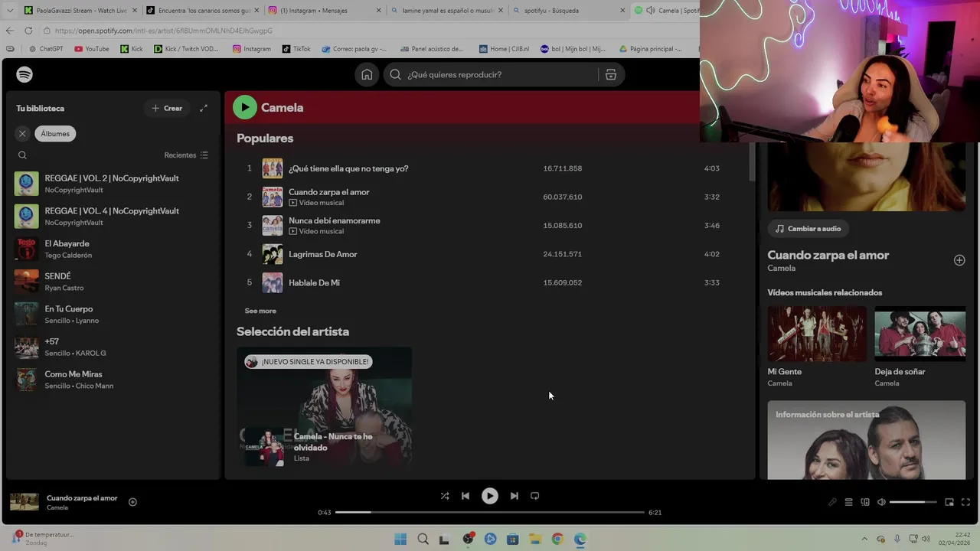980x551 pixels.
Task: Seek in the song progress bar
Action: pyautogui.click(x=490, y=512)
